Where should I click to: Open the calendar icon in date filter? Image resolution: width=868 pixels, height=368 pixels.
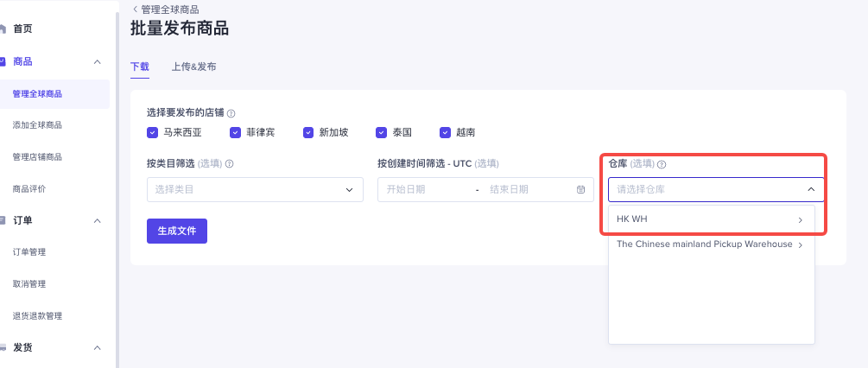point(580,189)
